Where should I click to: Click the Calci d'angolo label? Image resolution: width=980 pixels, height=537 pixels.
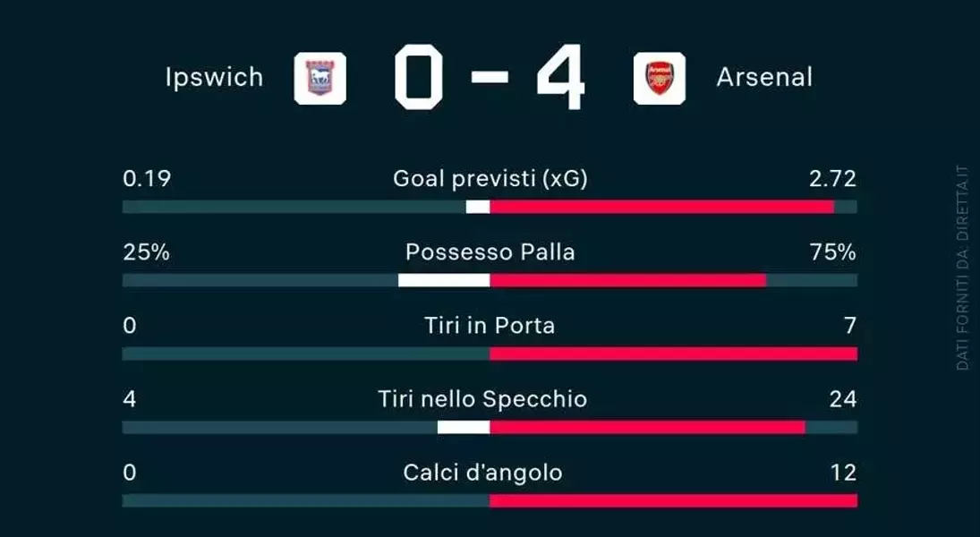482,473
